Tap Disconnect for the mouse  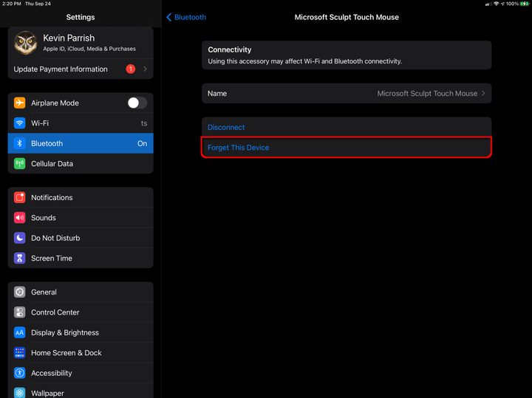(x=347, y=127)
